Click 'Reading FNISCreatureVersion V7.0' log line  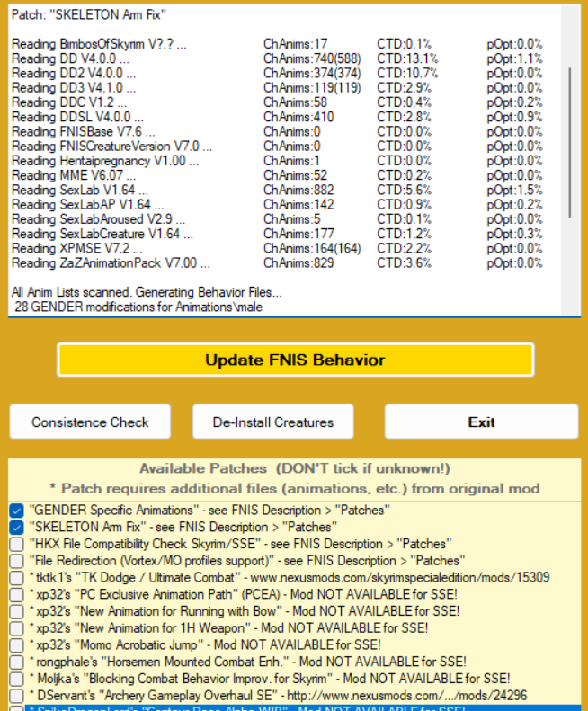(x=277, y=146)
